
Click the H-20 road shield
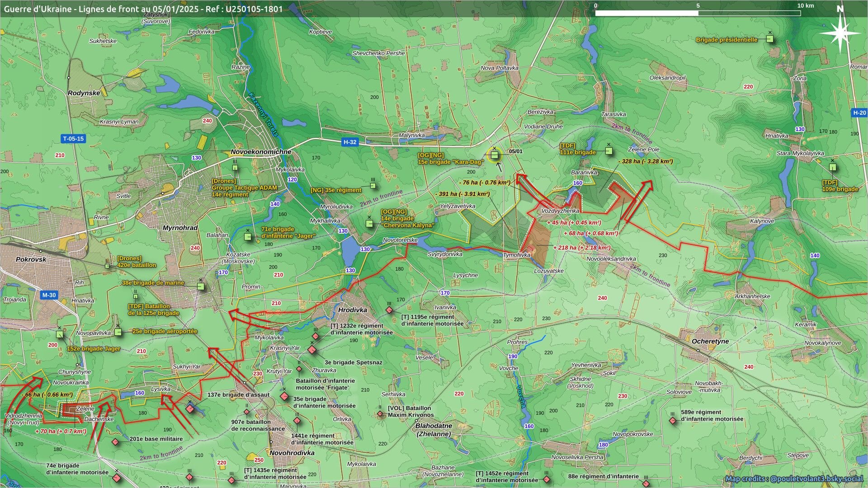click(859, 113)
